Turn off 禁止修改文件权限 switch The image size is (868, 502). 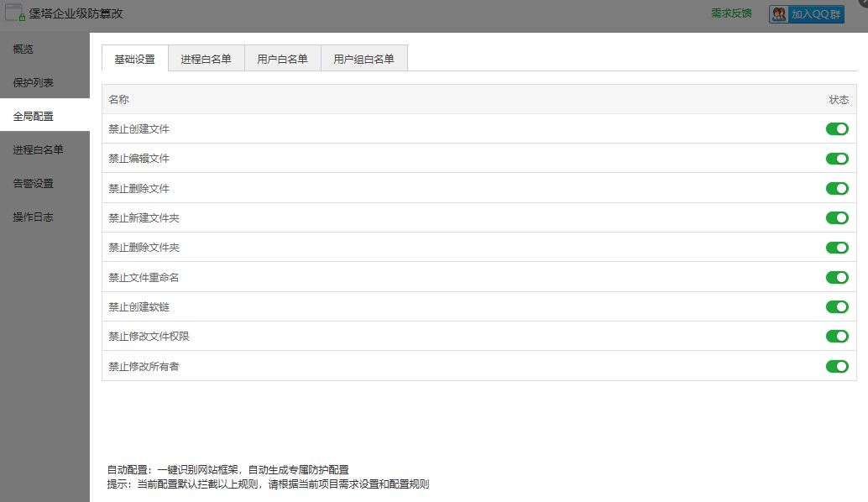pyautogui.click(x=836, y=337)
